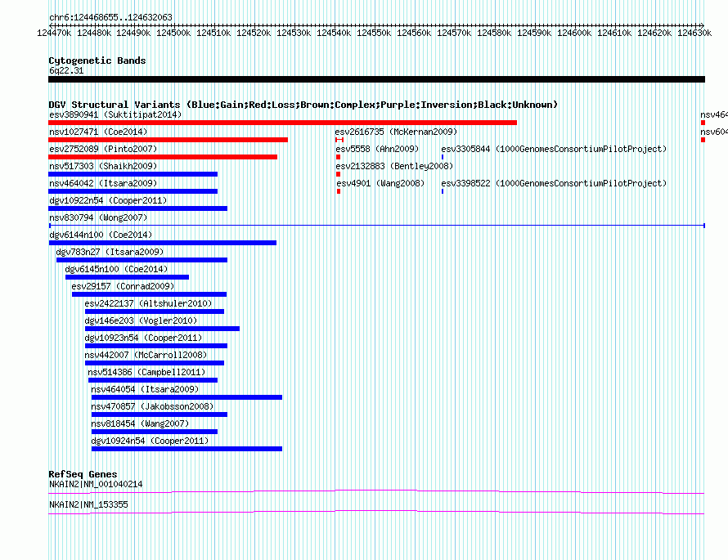Click the red esv2752089 loss bar
This screenshot has width=728, height=560.
click(x=163, y=157)
